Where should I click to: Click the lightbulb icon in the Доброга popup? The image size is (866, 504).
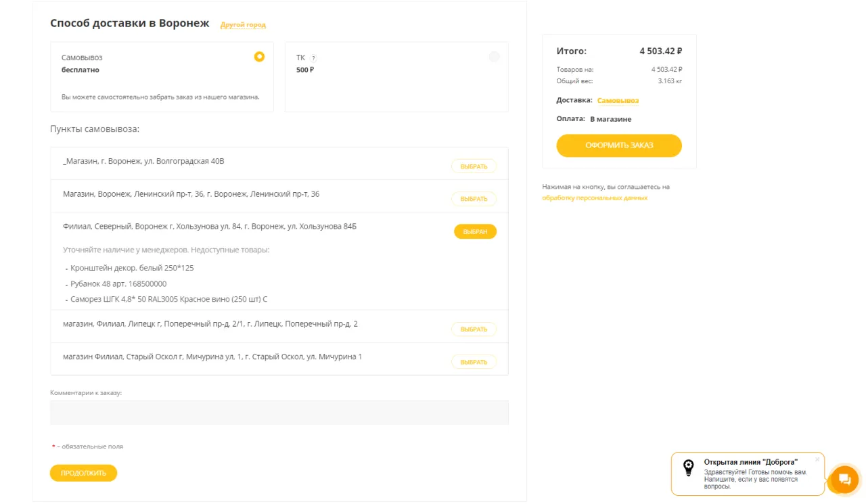tap(689, 467)
